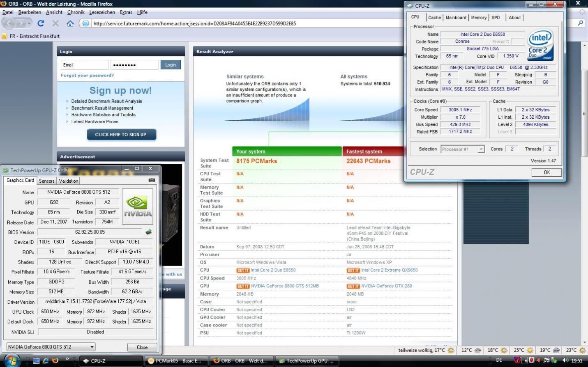Launch Firefox from quick launch bar
This screenshot has height=367, width=588.
[55, 361]
